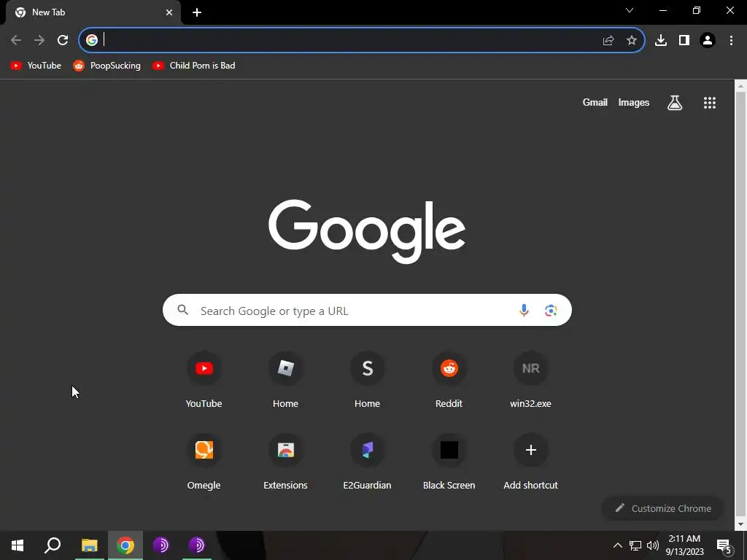The height and width of the screenshot is (560, 747).
Task: Open a new tab with the plus button
Action: pos(197,12)
